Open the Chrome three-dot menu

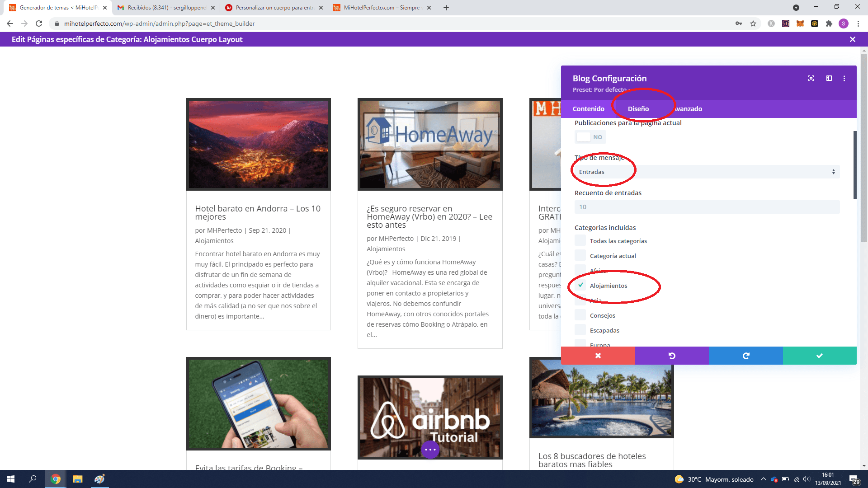coord(858,23)
